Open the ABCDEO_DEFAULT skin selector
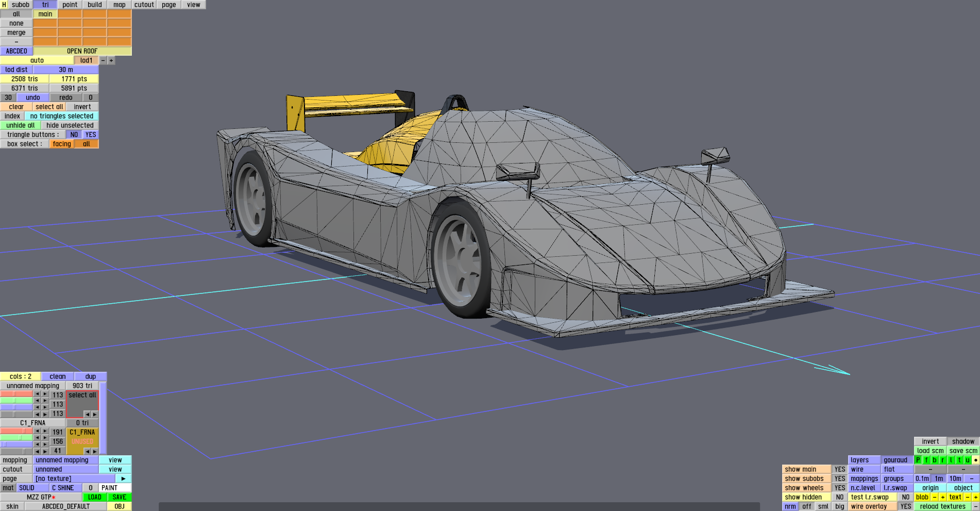 66,506
